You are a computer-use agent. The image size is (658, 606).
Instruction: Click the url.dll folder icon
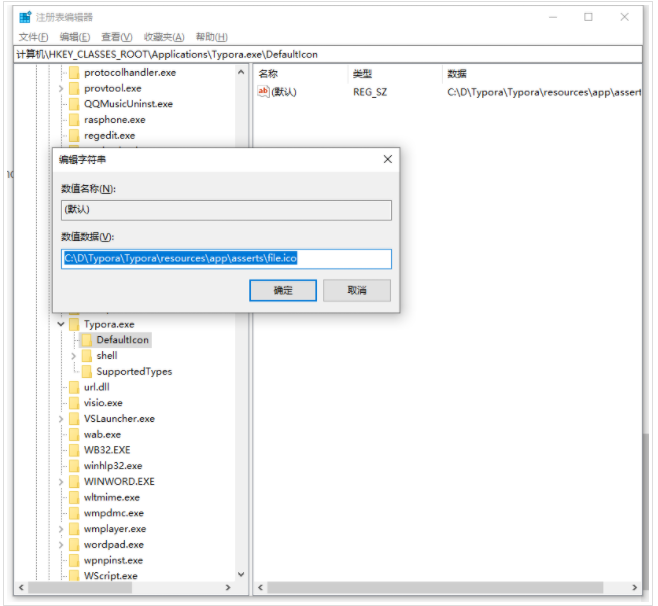tap(74, 387)
